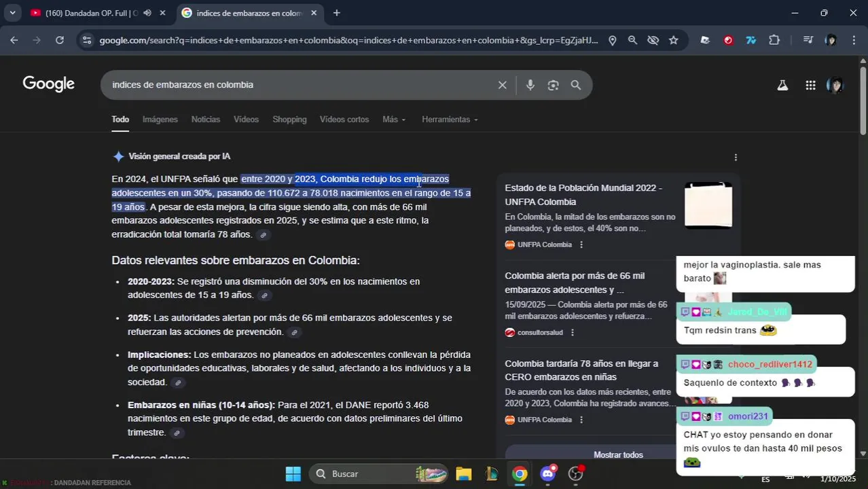Open the gray extension icon left of red one
Screen dimensions: 868x489
pyautogui.click(x=705, y=40)
